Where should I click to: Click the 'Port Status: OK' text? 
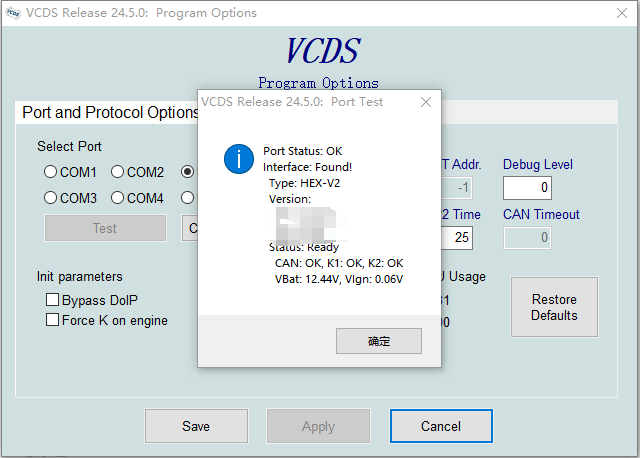click(302, 151)
